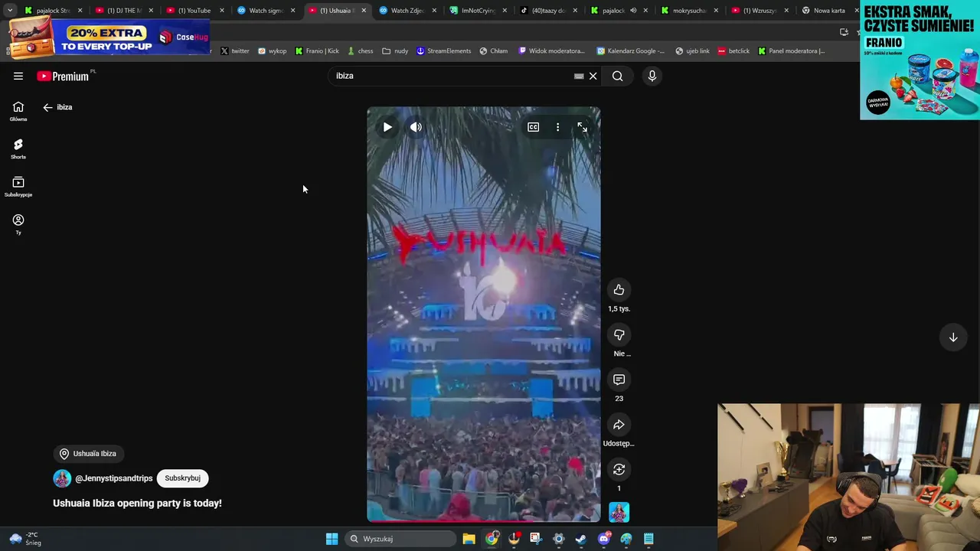This screenshot has width=980, height=551.
Task: Open the Kalendarz Google bookmark
Action: pyautogui.click(x=629, y=51)
